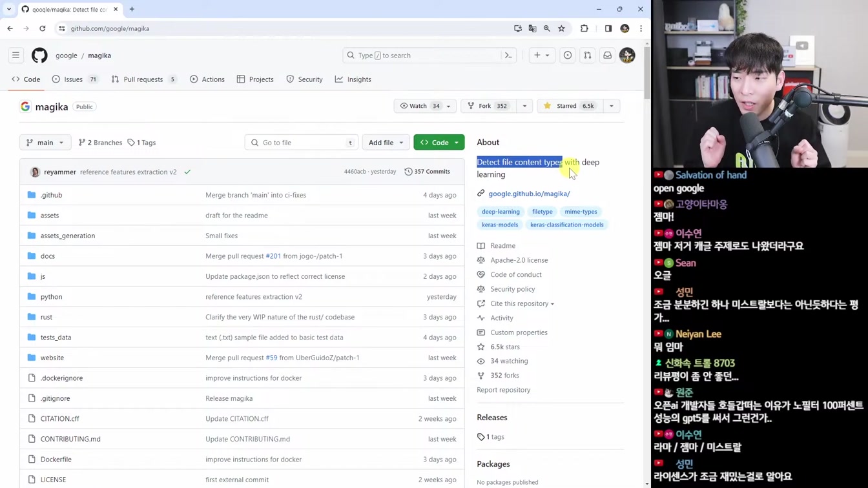Switch to the Code tab
Image resolution: width=868 pixels, height=488 pixels.
click(26, 79)
